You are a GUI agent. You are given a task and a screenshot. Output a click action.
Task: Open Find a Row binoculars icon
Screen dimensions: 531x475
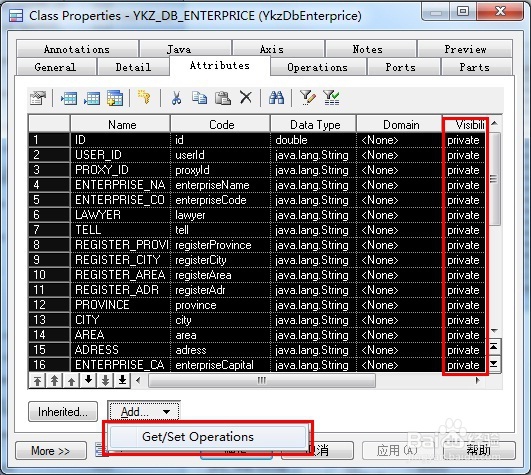click(x=276, y=98)
